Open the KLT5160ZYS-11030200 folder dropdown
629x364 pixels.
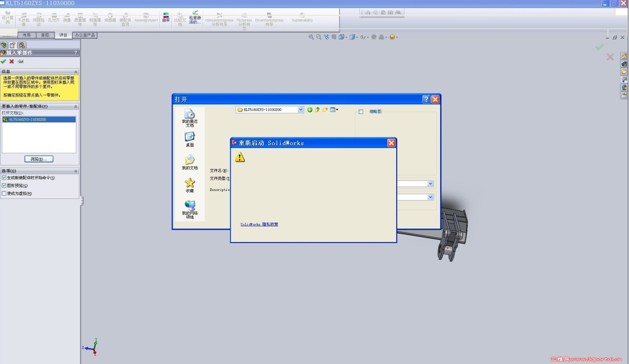pos(301,110)
